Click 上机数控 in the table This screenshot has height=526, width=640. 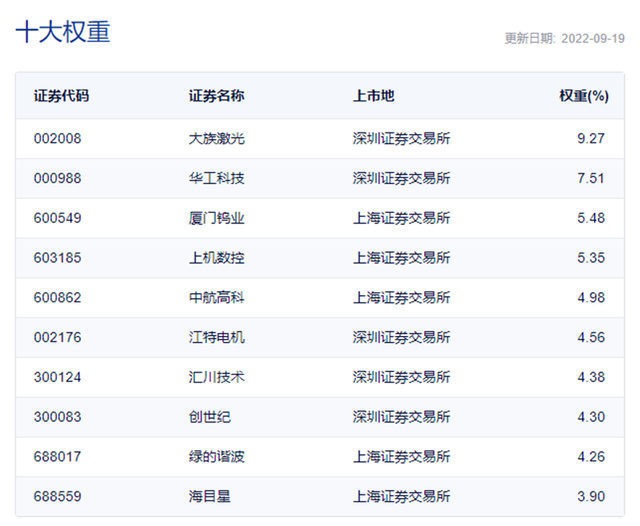pyautogui.click(x=216, y=258)
